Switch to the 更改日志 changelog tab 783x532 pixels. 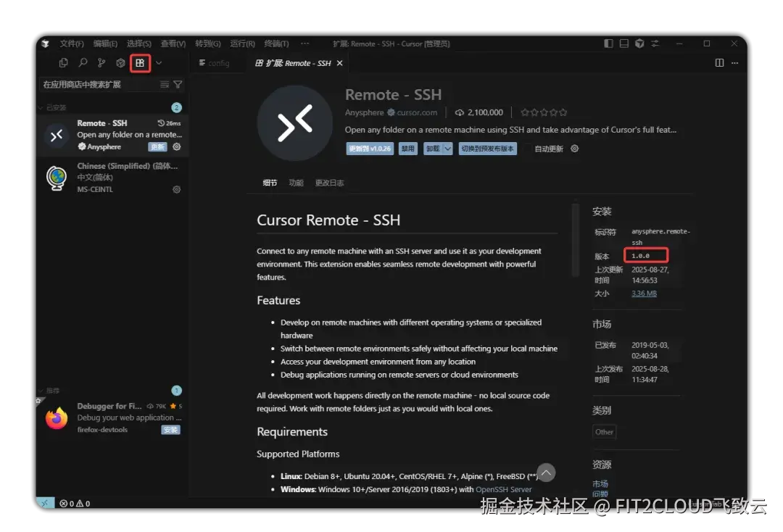click(330, 183)
